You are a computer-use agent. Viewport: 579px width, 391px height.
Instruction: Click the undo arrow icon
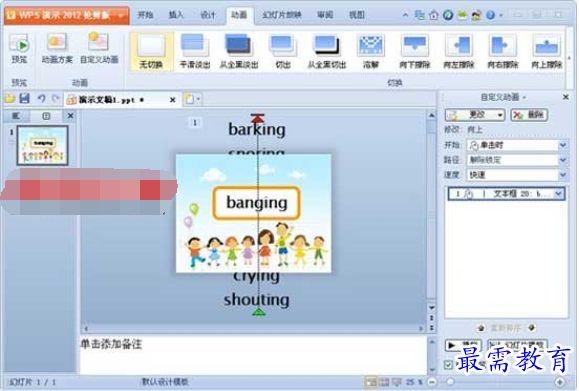[41, 99]
